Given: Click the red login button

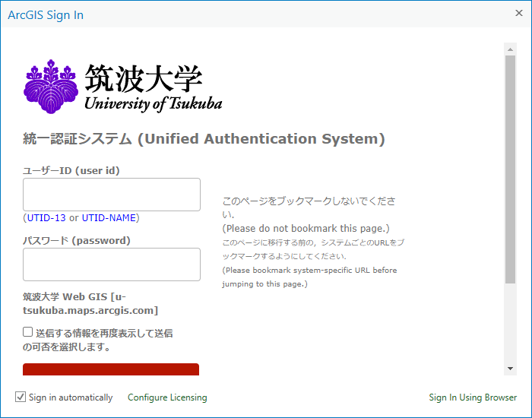Looking at the screenshot, I should [111, 369].
